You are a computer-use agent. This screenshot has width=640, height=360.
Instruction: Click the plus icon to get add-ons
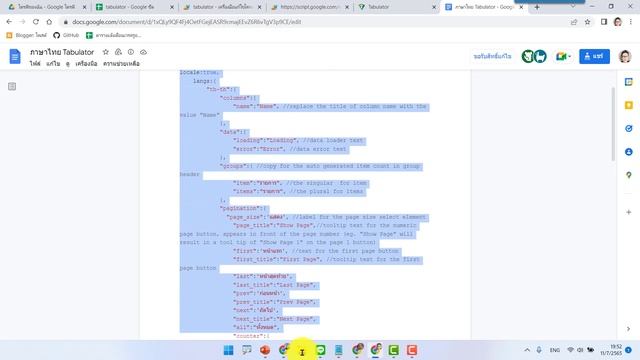[629, 212]
